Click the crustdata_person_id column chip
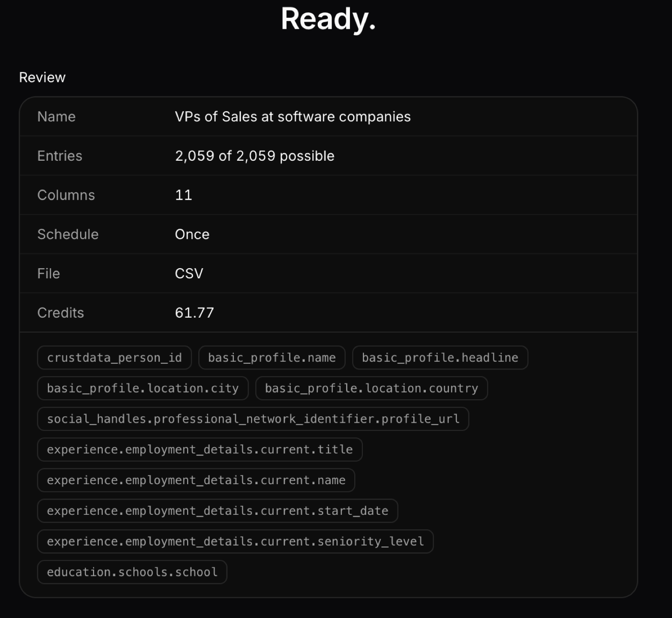The height and width of the screenshot is (618, 672). pos(114,357)
